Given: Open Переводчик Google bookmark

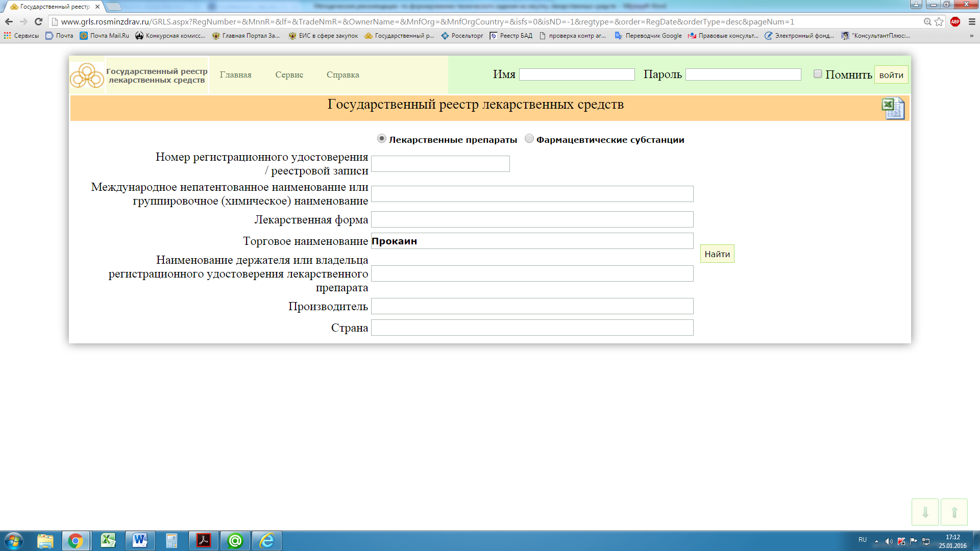Looking at the screenshot, I should click(x=648, y=36).
